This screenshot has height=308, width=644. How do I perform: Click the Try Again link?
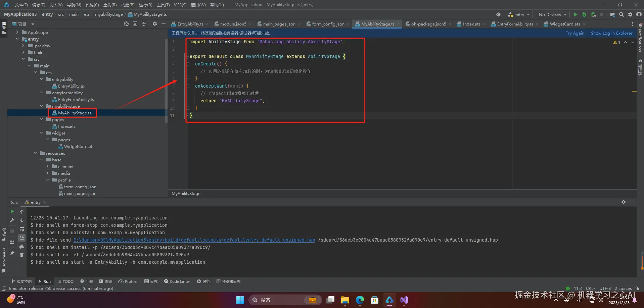(x=574, y=33)
